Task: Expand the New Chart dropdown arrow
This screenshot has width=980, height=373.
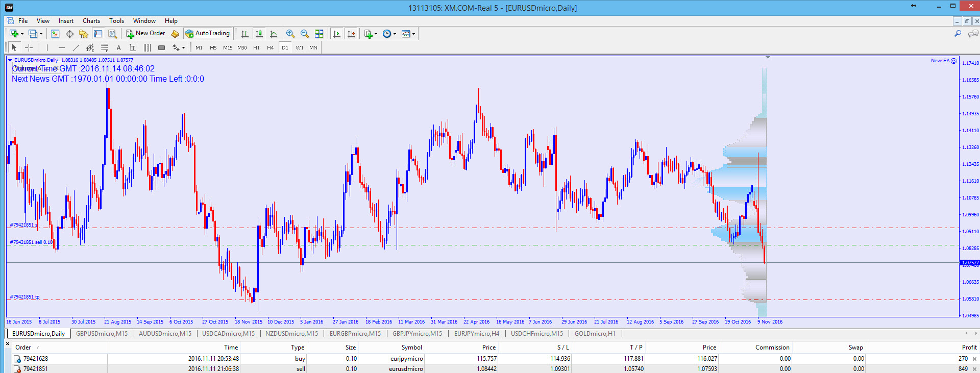Action: click(22, 34)
